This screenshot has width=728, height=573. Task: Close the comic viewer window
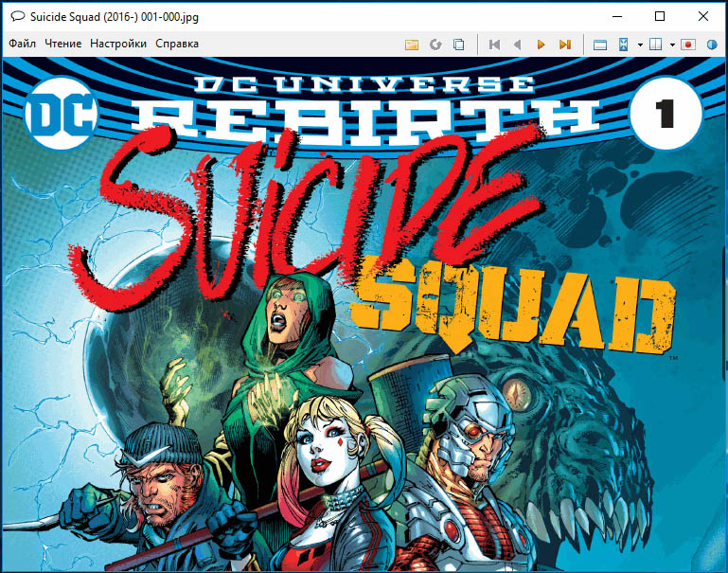[703, 16]
